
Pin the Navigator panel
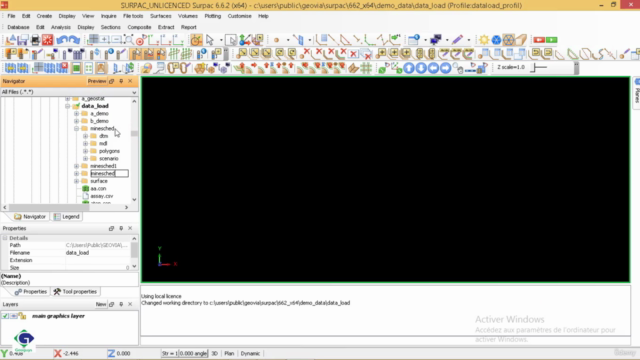pyautogui.click(x=121, y=81)
